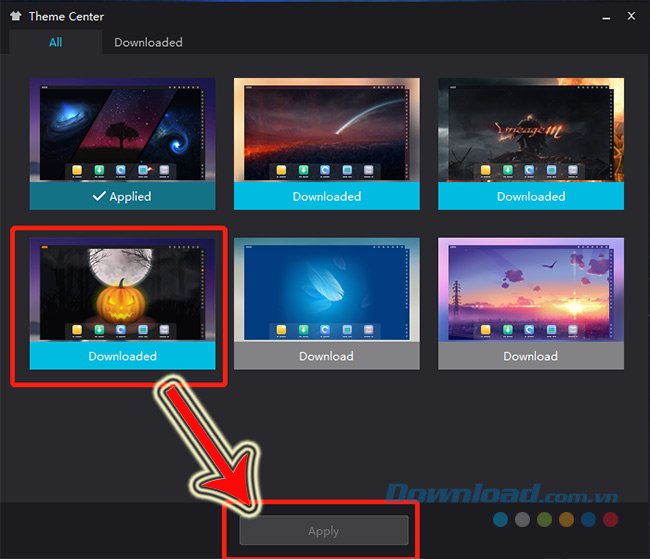The height and width of the screenshot is (559, 650).
Task: Click the Applied label with checkmark
Action: coord(122,197)
